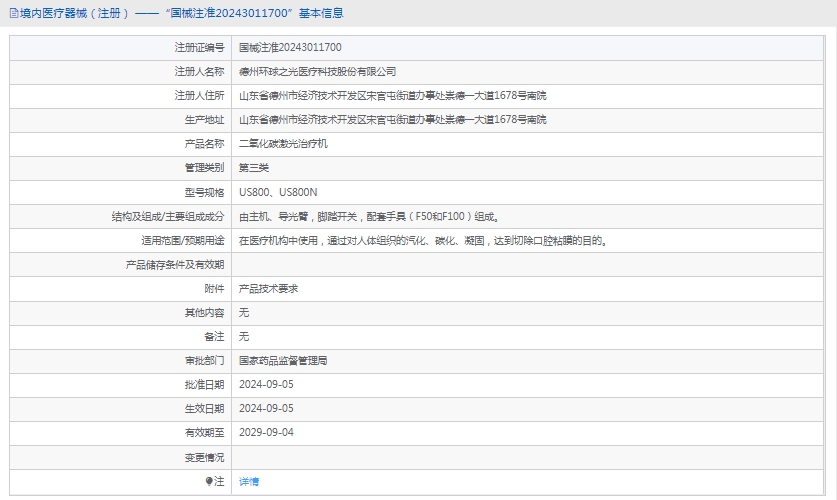837x500 pixels.
Task: Click the 注册人住所 address value
Action: pos(392,95)
